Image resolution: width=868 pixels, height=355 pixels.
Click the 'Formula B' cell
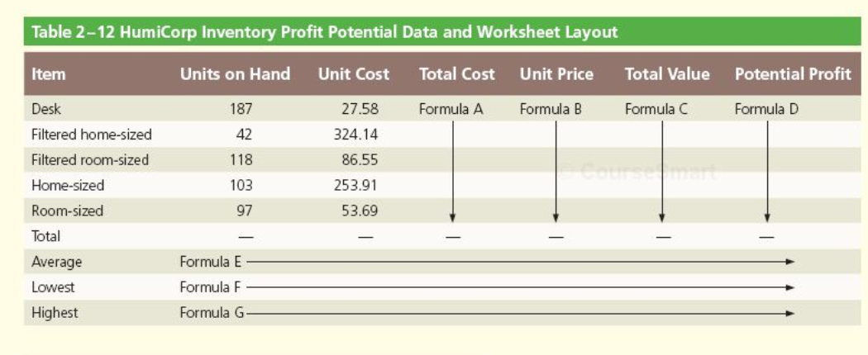coord(551,109)
